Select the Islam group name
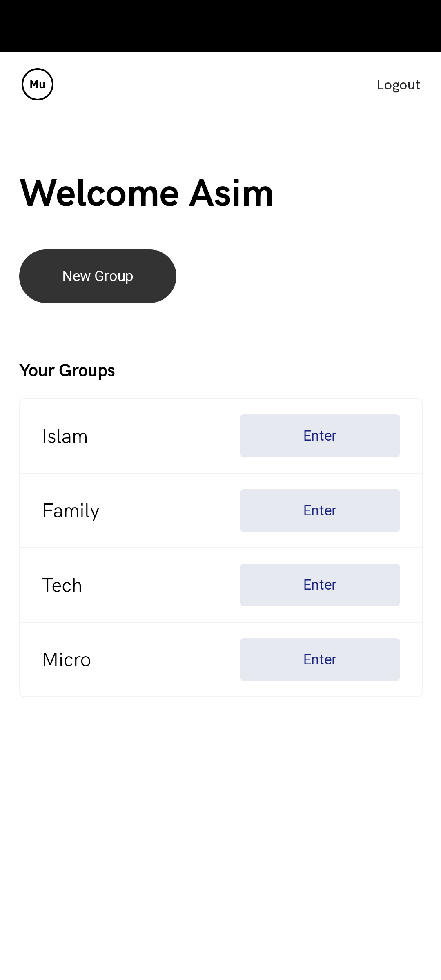 (x=65, y=436)
